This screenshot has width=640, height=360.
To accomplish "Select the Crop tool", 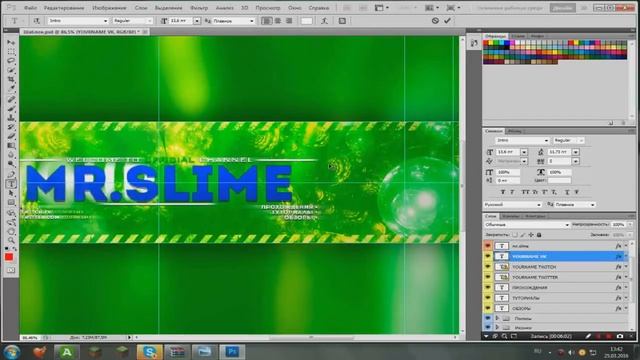I will pos(11,80).
